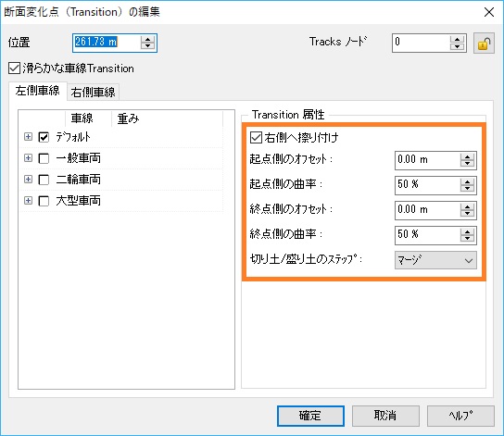Click the 確定 button
504x436 pixels.
click(310, 416)
